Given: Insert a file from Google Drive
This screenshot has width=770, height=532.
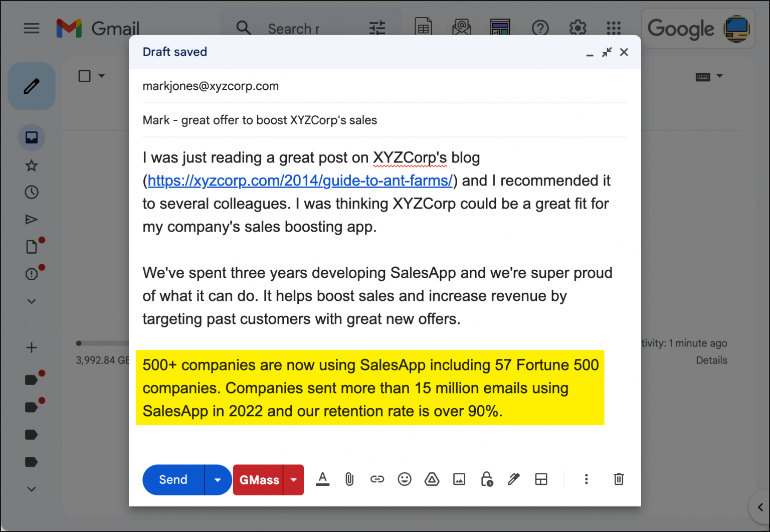Looking at the screenshot, I should pos(432,479).
